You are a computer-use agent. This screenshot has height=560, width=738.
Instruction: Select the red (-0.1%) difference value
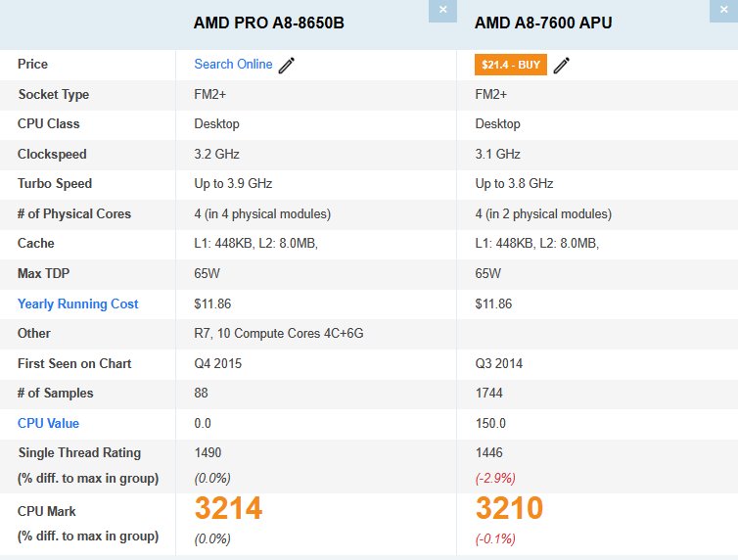pyautogui.click(x=495, y=538)
